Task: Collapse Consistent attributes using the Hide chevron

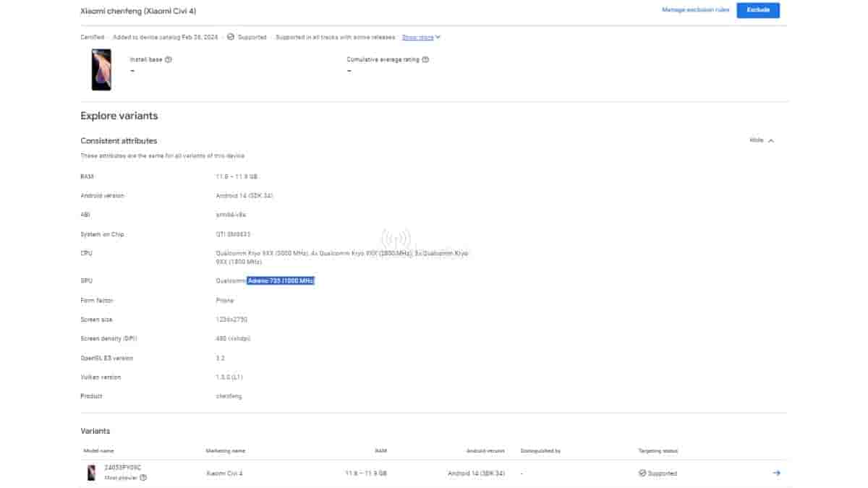Action: [x=770, y=140]
